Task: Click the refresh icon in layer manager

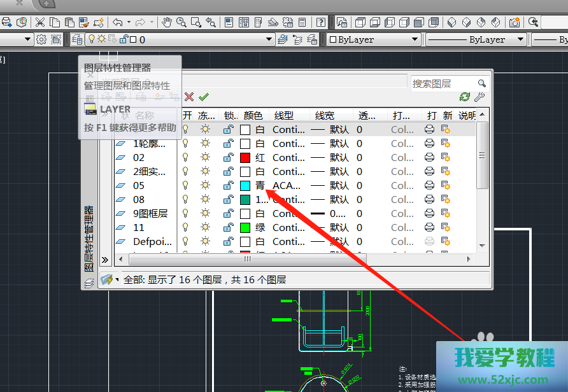Action: tap(465, 97)
